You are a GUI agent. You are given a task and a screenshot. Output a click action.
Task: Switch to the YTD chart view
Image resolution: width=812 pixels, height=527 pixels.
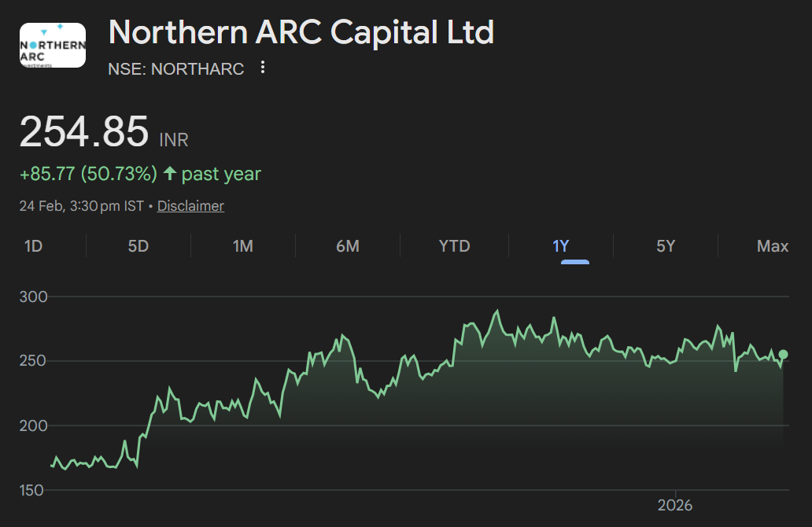(x=454, y=246)
